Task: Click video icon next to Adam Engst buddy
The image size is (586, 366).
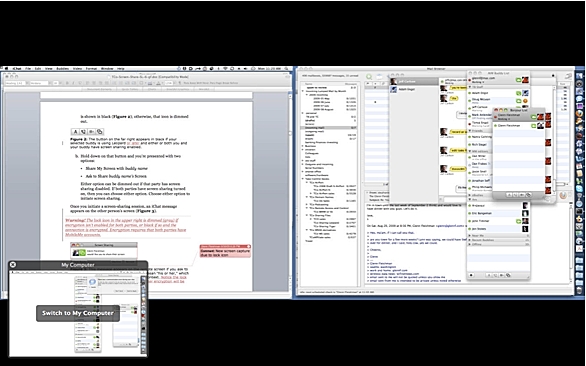Action: (519, 93)
